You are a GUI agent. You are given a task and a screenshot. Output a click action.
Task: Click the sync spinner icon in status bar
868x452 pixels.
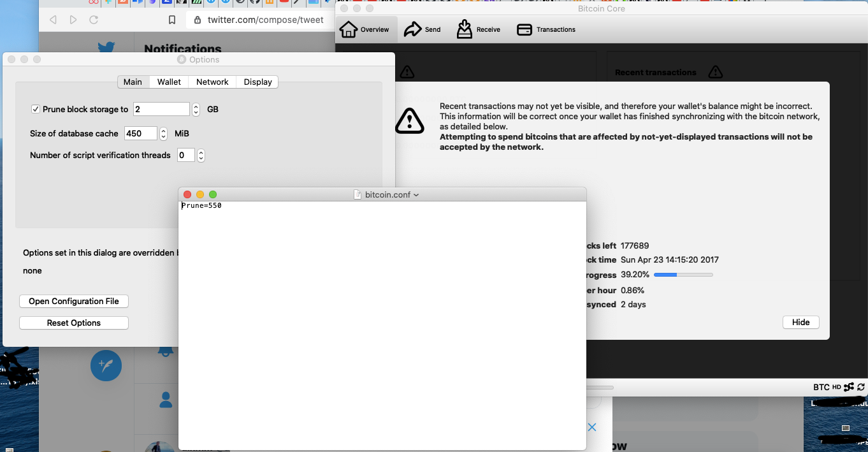coord(861,387)
